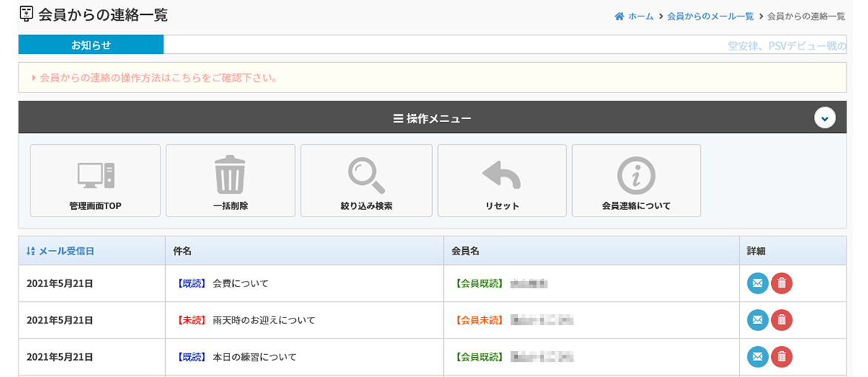Image resolution: width=868 pixels, height=377 pixels.
Task: Delete the 本日の練習について message
Action: 781,357
